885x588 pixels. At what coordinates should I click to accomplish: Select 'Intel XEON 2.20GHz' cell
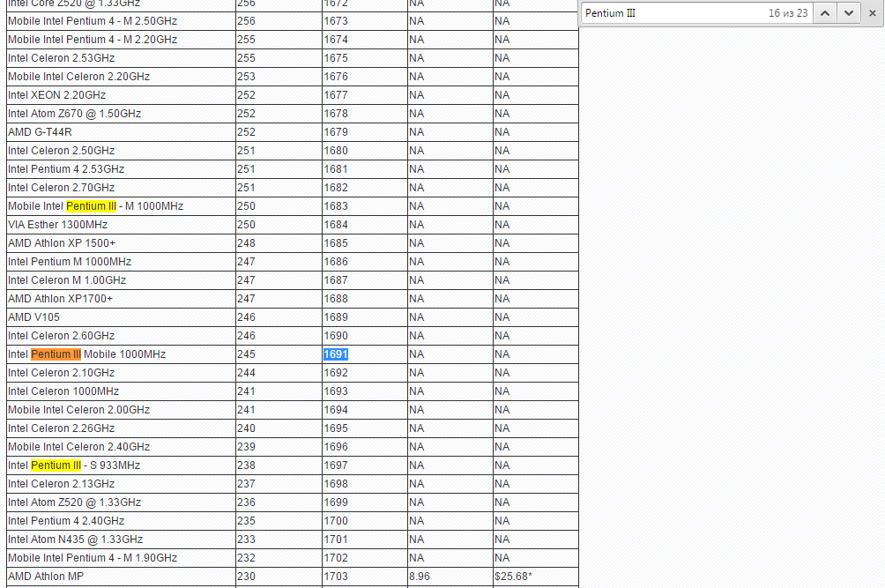click(121, 95)
